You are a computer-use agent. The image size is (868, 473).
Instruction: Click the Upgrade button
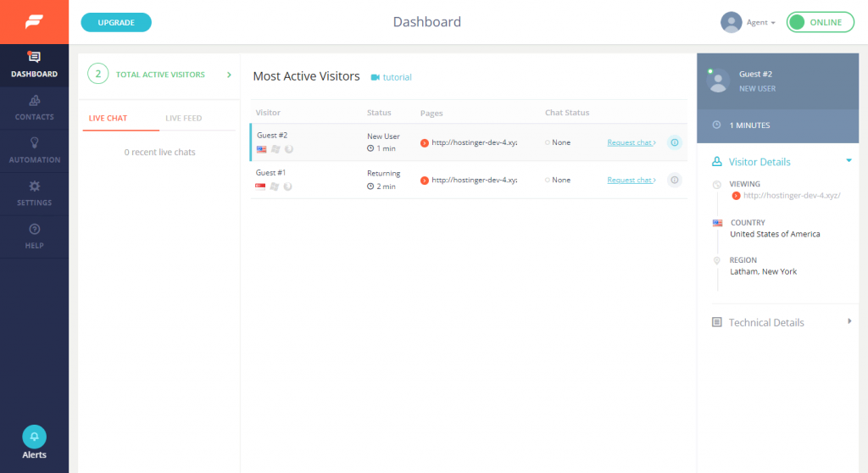tap(116, 22)
